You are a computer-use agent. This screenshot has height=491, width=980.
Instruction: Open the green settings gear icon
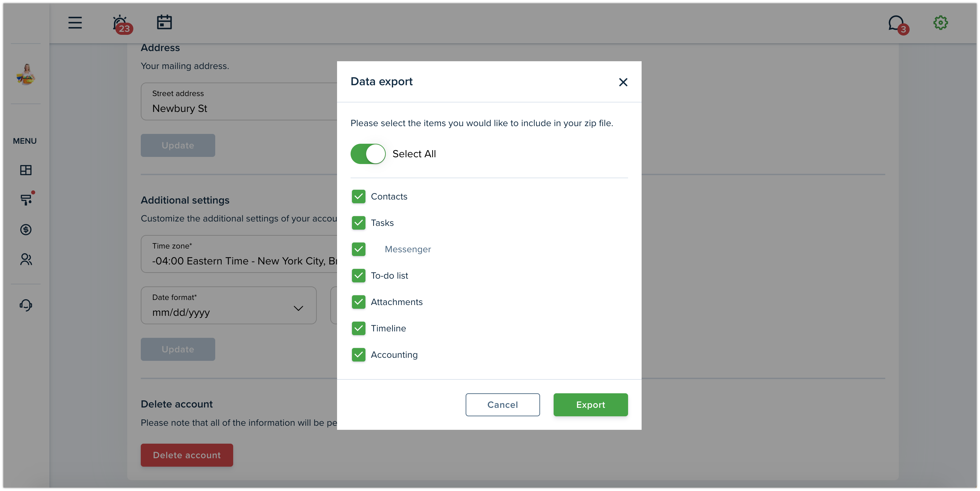coord(940,23)
